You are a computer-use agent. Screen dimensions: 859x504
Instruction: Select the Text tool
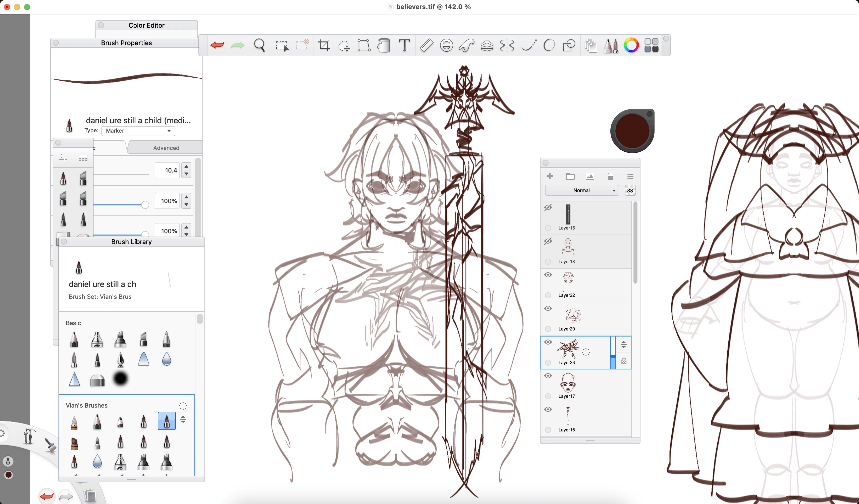(404, 45)
